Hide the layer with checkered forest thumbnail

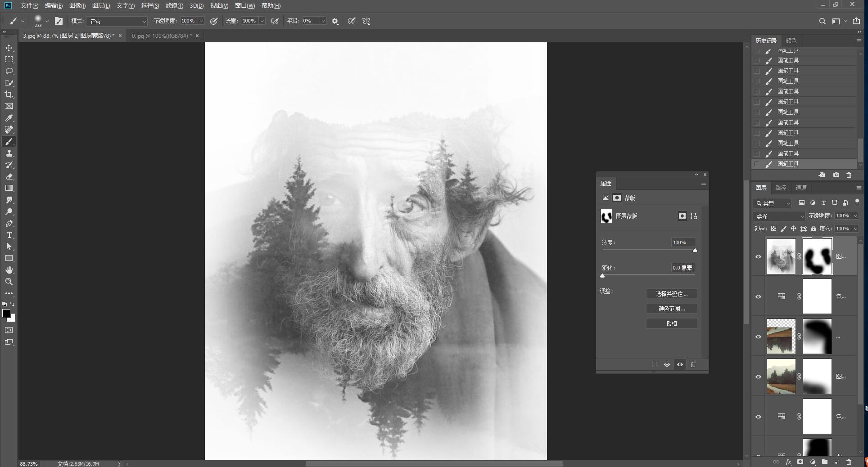758,337
